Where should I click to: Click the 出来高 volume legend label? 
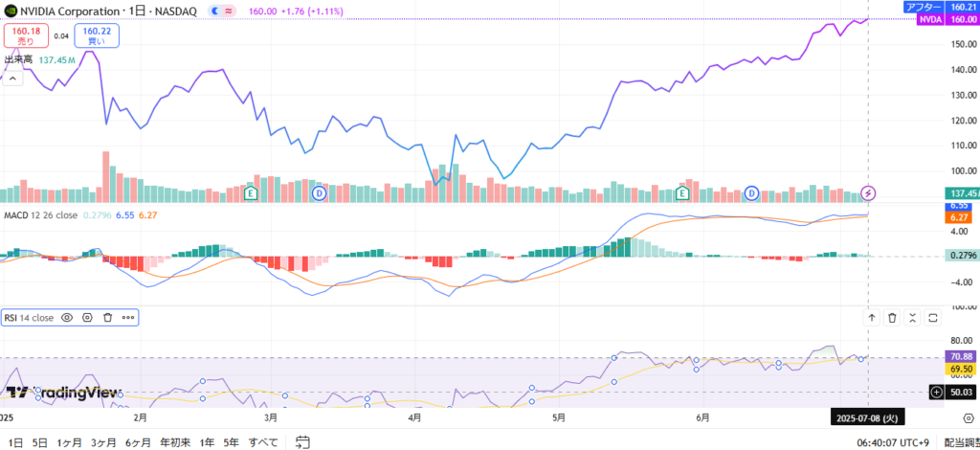[x=18, y=60]
